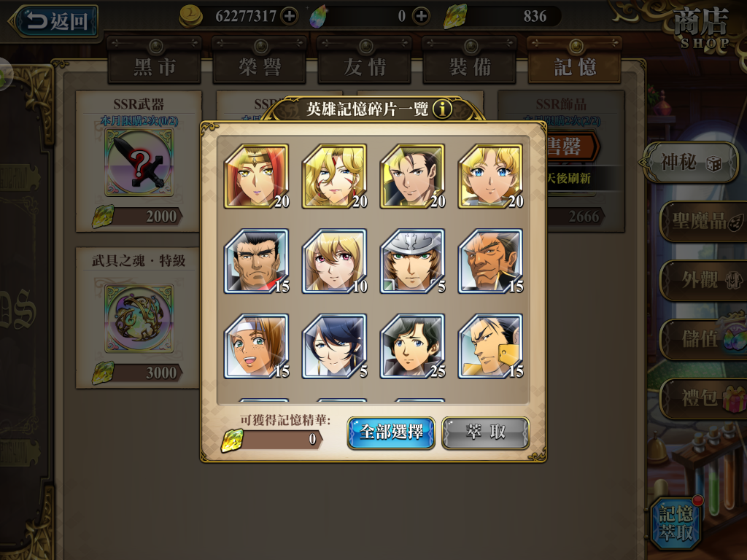Open the 神秘 dice shop button

(x=691, y=163)
